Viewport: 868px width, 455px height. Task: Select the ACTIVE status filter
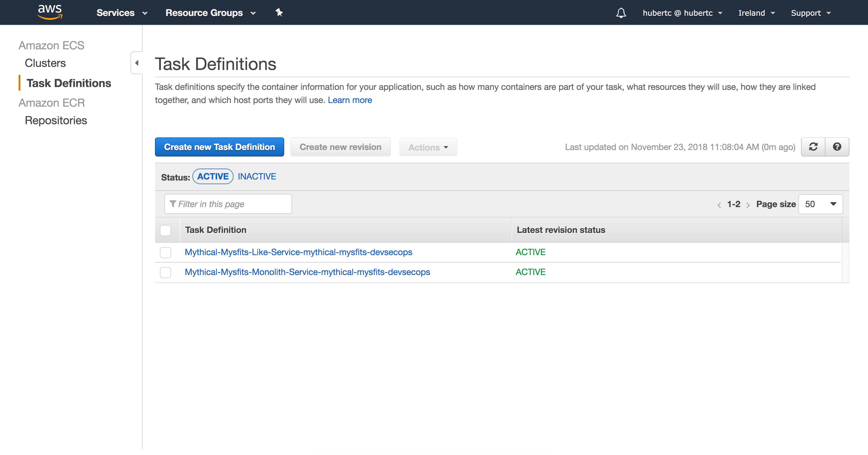[x=213, y=176]
